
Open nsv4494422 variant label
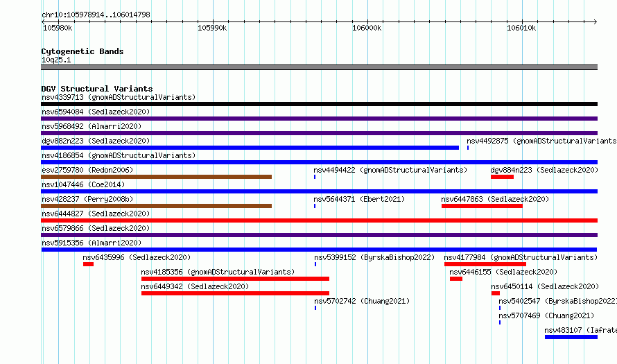pos(390,170)
